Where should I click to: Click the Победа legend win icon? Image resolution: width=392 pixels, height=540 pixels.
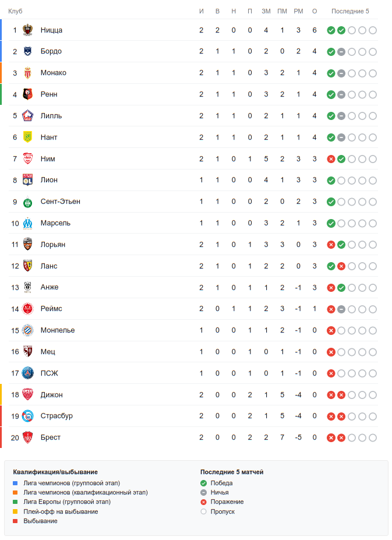coord(204,483)
